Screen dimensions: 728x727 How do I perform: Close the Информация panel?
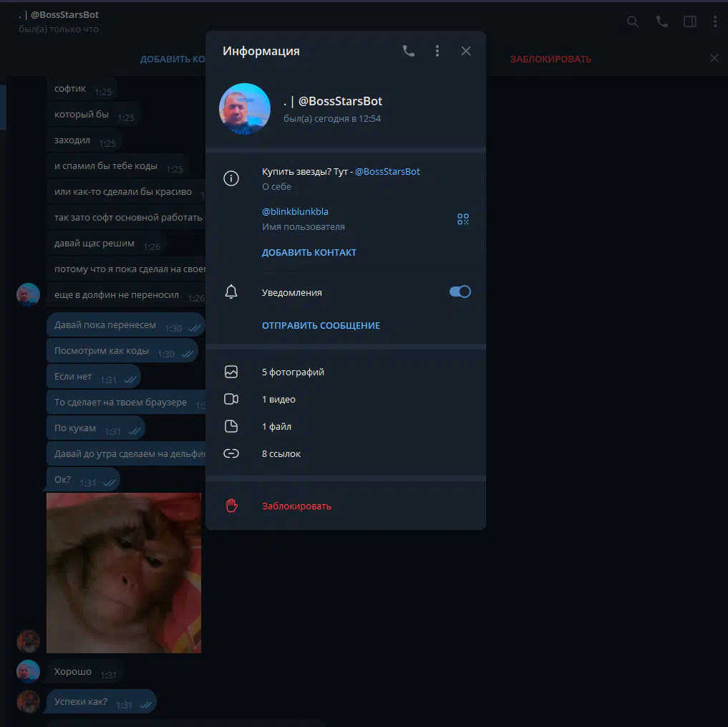466,51
